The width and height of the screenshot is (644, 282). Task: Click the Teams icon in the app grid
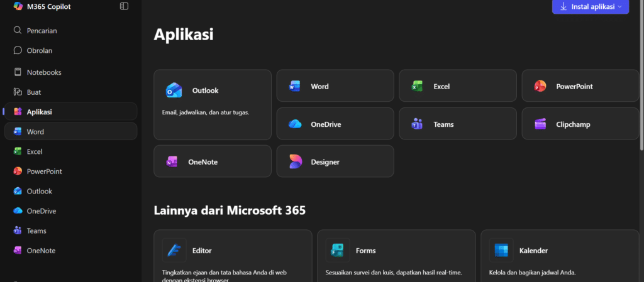417,124
